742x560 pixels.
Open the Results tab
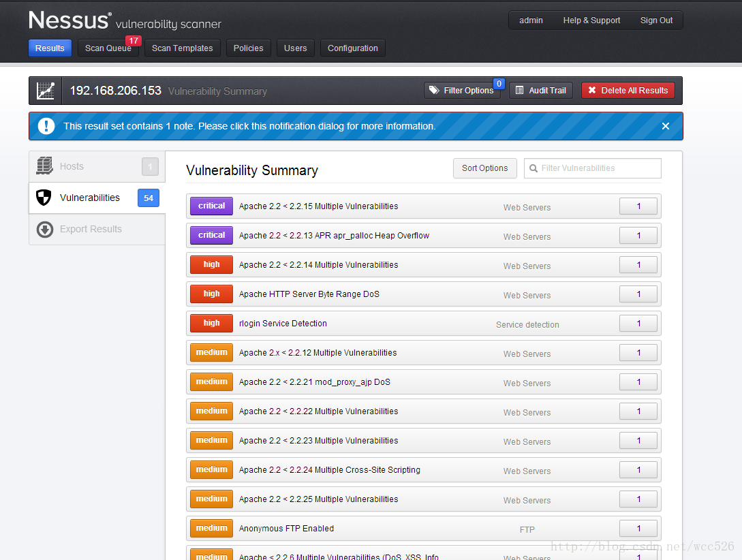[50, 48]
